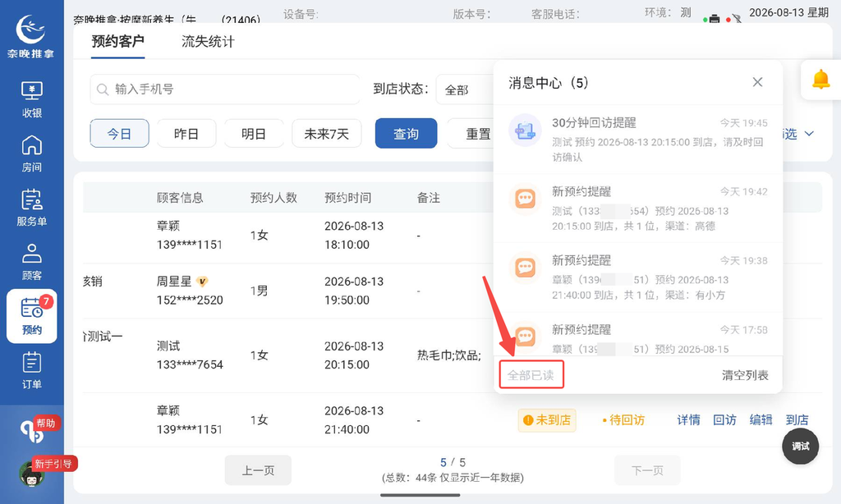Image resolution: width=841 pixels, height=504 pixels.
Task: Open the 房间 rooms icon in sidebar
Action: (32, 153)
